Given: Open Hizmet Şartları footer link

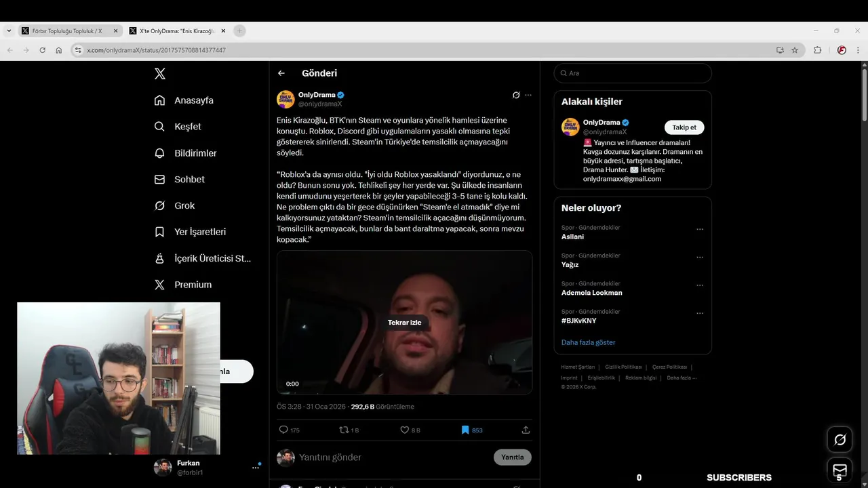Looking at the screenshot, I should point(578,367).
